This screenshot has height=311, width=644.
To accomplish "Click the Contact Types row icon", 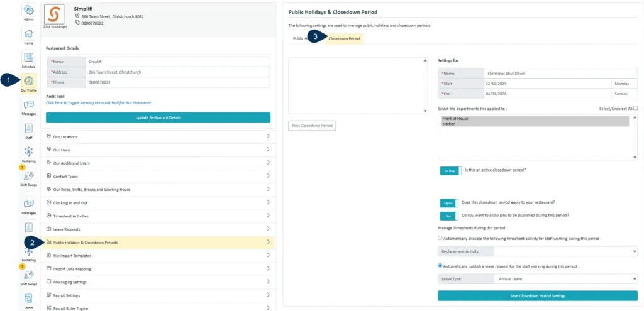I will 49,176.
